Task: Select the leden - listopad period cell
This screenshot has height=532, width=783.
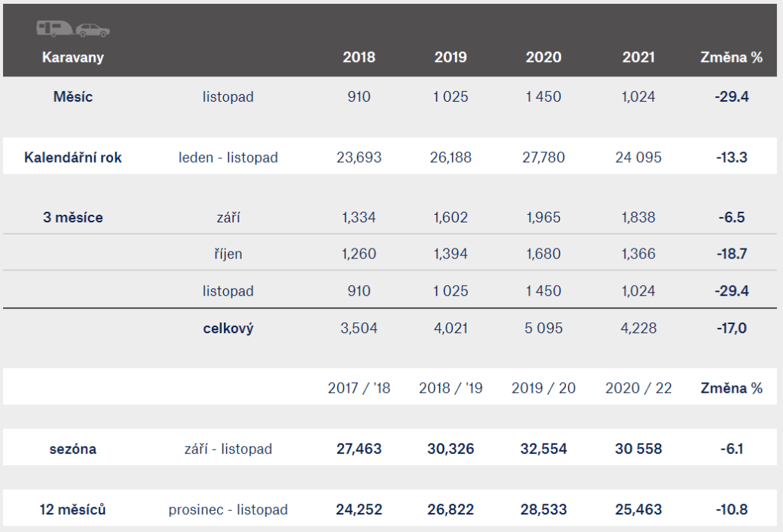Action: coord(228,157)
